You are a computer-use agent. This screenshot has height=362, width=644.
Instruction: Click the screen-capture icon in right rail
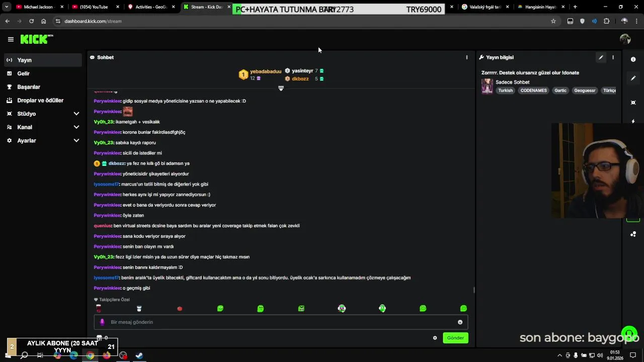(x=633, y=103)
